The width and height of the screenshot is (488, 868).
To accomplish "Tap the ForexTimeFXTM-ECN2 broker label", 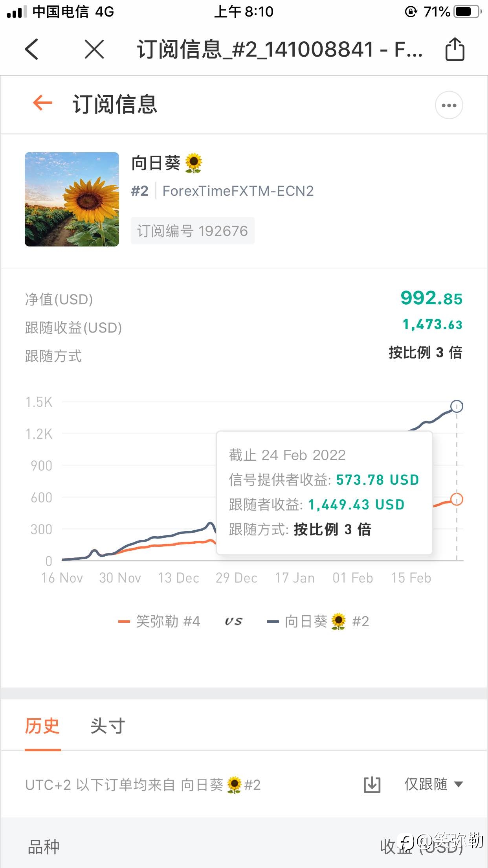I will pyautogui.click(x=238, y=191).
